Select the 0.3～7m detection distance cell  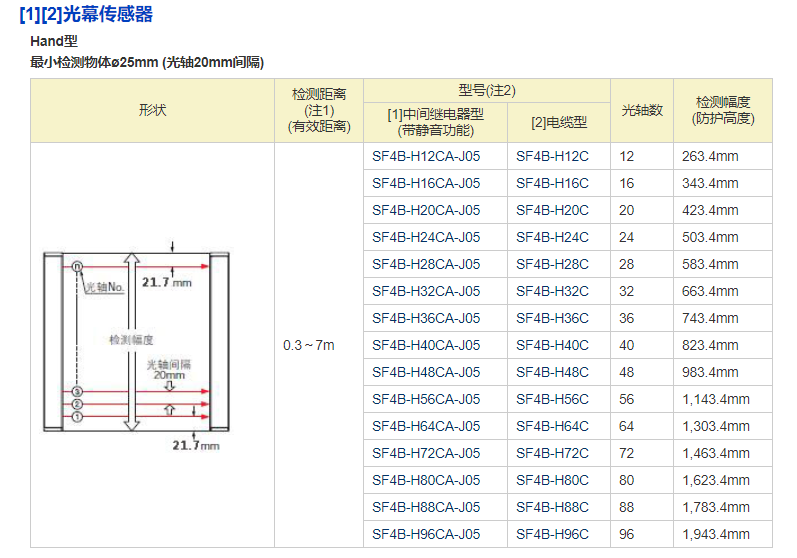[x=308, y=345]
